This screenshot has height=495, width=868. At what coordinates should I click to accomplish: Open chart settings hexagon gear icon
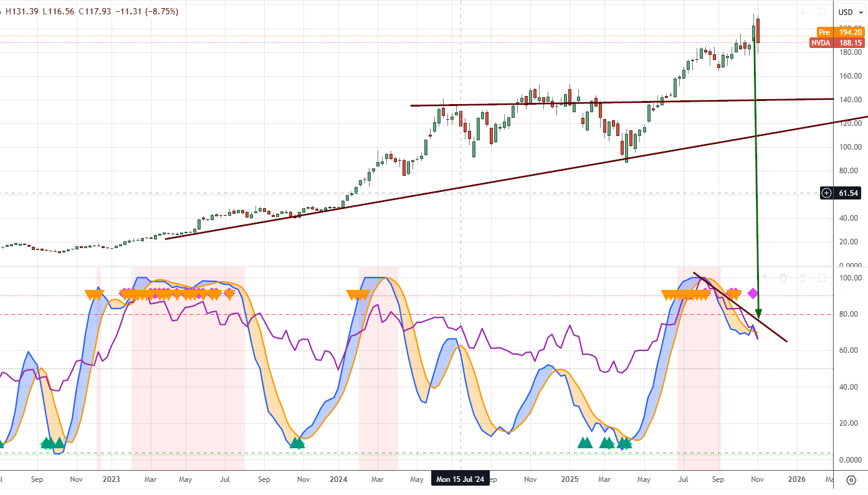(x=851, y=479)
